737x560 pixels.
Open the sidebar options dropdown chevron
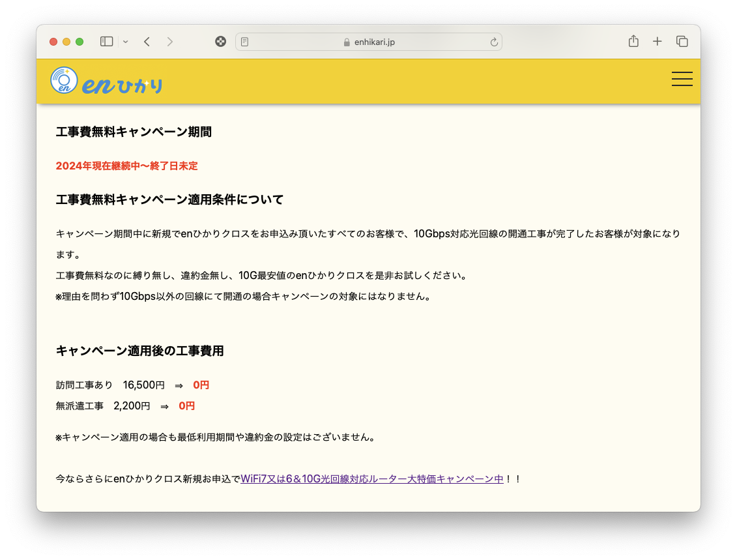click(x=126, y=42)
